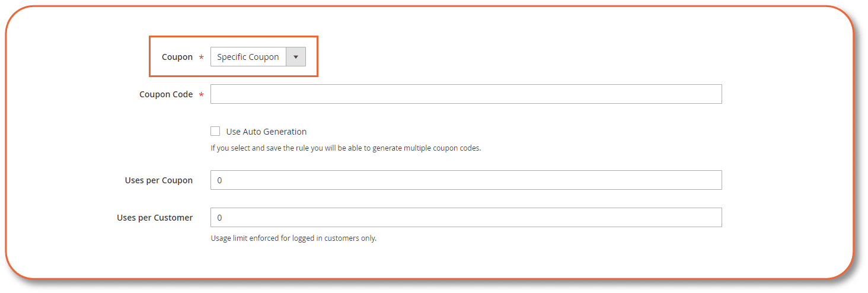Enable the Use Auto Generation checkbox
The image size is (868, 293).
click(x=215, y=131)
